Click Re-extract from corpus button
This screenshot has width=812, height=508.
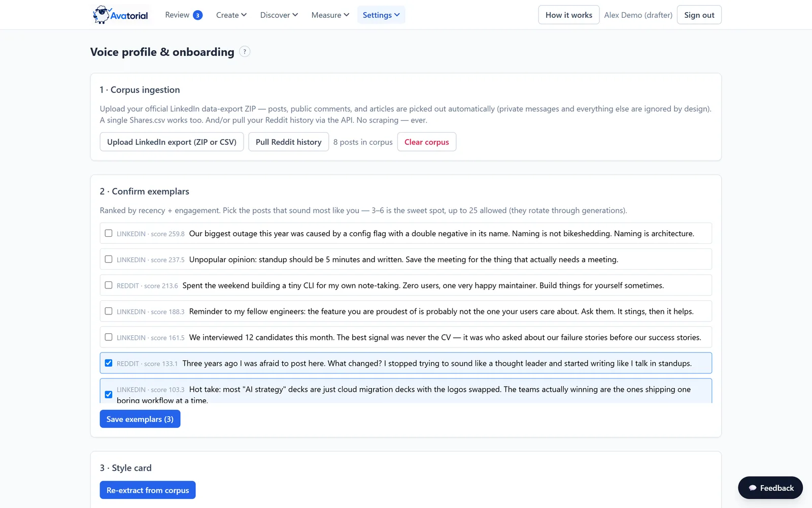point(148,490)
